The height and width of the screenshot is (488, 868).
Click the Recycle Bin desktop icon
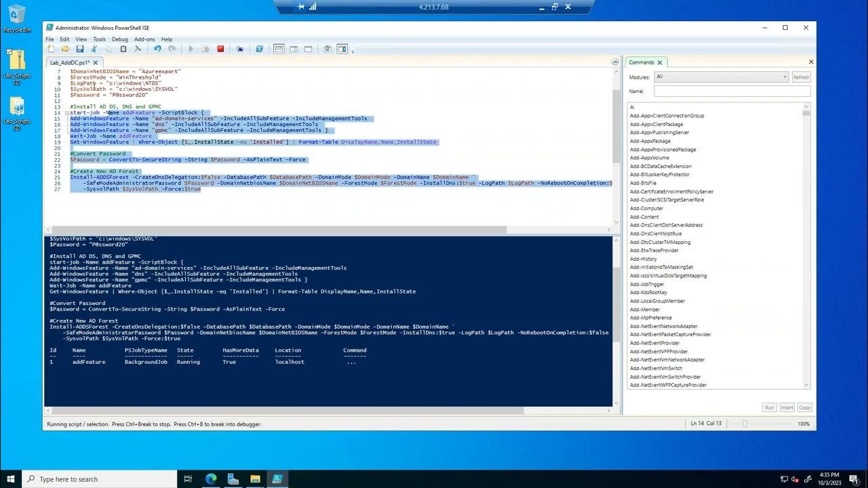coord(17,19)
